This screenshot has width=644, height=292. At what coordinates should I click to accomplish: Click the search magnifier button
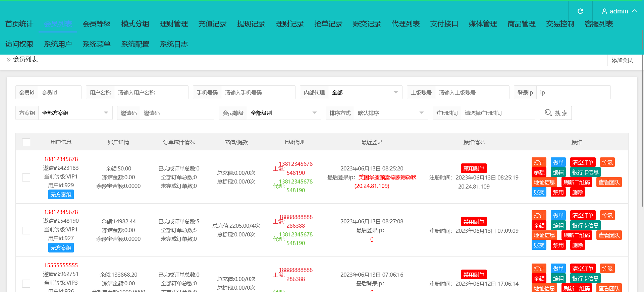point(555,113)
